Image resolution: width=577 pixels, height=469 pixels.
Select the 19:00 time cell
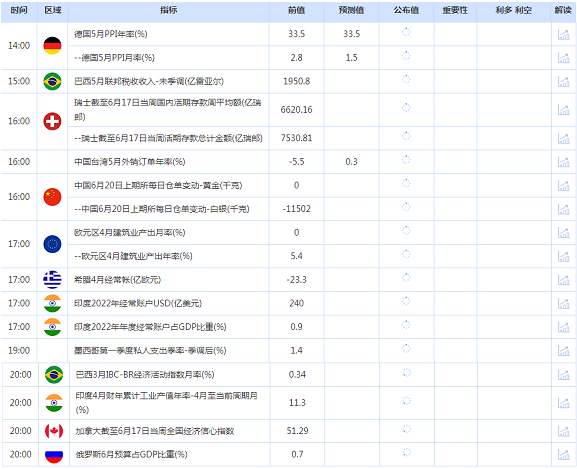click(19, 351)
